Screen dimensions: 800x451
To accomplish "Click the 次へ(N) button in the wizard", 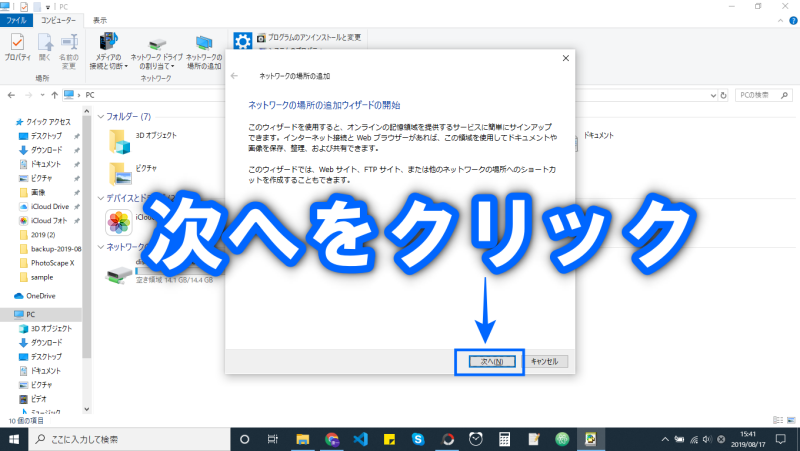I will (489, 361).
